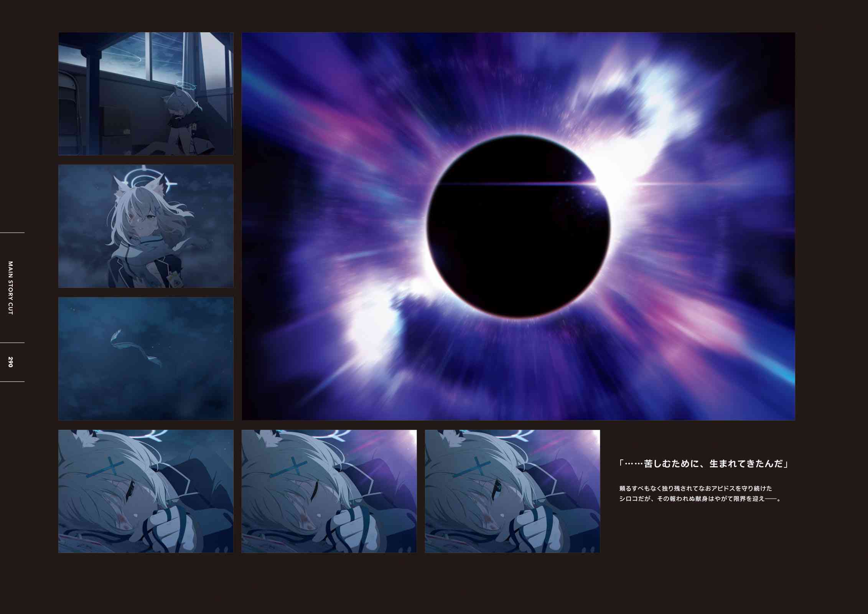
Task: Click the third bottom thumbnail with bright glow
Action: (x=512, y=491)
